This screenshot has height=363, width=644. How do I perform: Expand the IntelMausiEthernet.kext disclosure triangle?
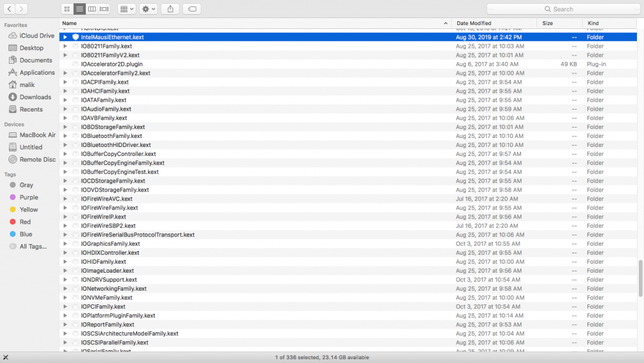(x=65, y=37)
